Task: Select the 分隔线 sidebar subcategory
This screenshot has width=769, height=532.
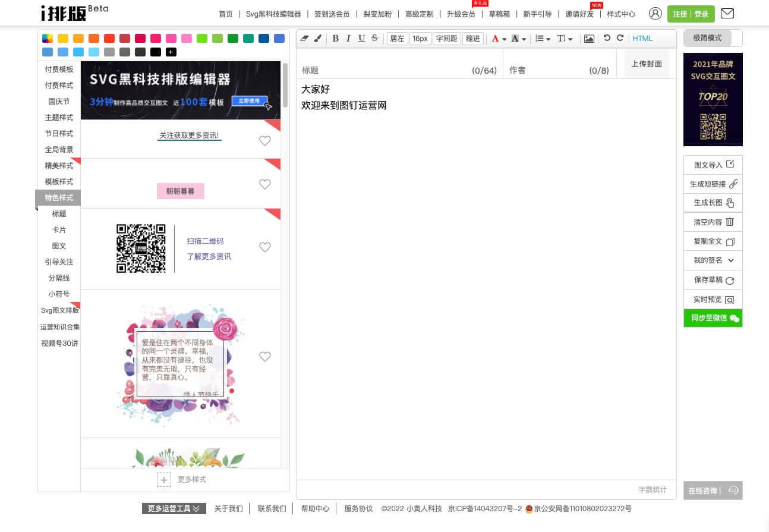Action: [x=59, y=278]
